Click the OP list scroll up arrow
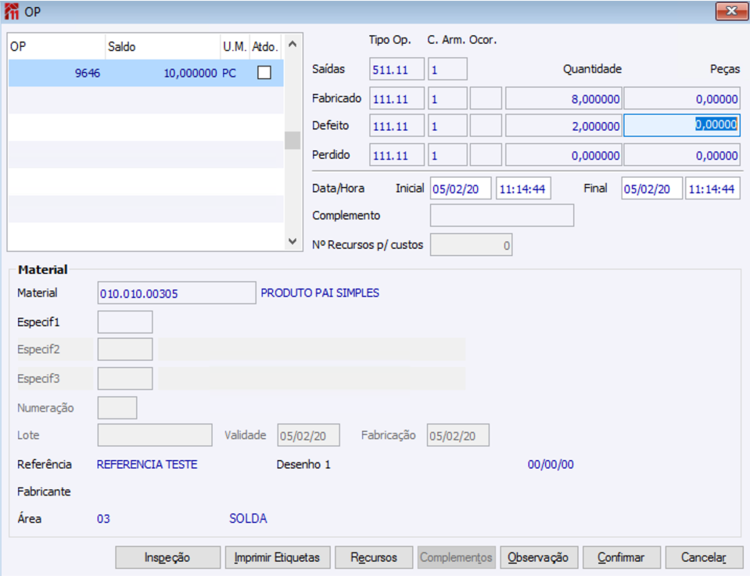The image size is (750, 576). (x=293, y=45)
